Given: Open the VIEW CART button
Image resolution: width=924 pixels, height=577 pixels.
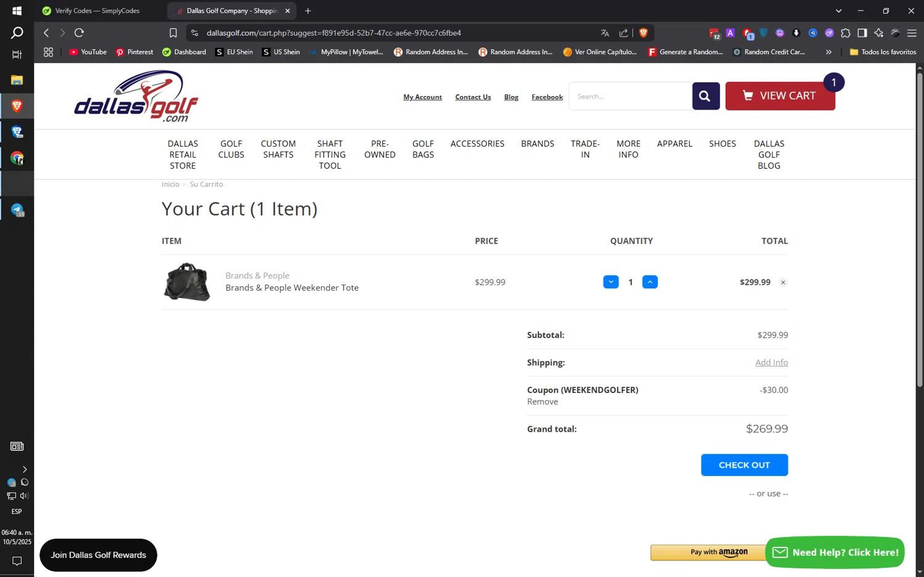Looking at the screenshot, I should [780, 96].
